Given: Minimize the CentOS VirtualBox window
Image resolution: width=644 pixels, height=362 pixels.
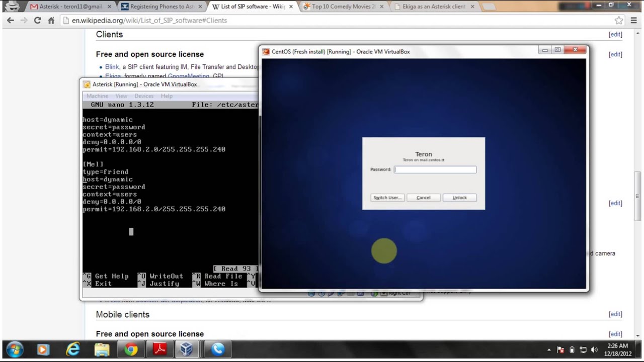Looking at the screenshot, I should coord(545,49).
